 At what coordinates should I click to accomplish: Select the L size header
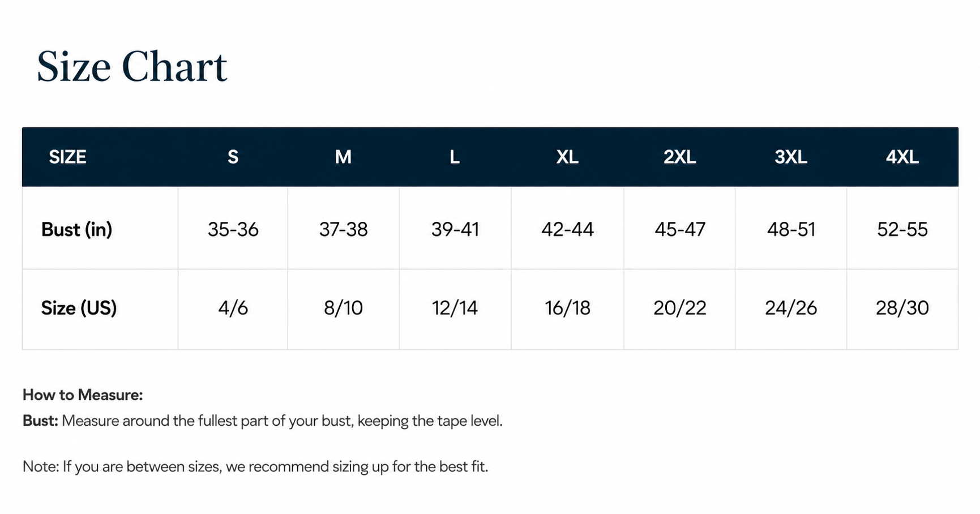455,157
